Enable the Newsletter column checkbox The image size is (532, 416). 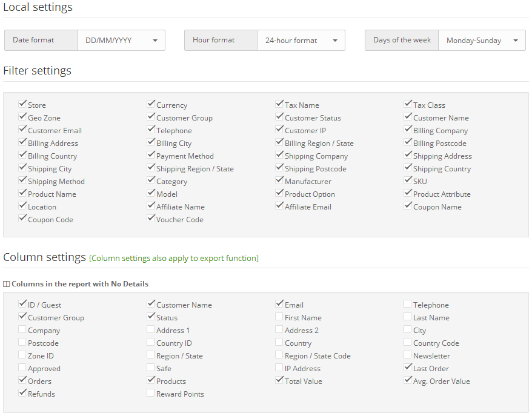pos(407,354)
